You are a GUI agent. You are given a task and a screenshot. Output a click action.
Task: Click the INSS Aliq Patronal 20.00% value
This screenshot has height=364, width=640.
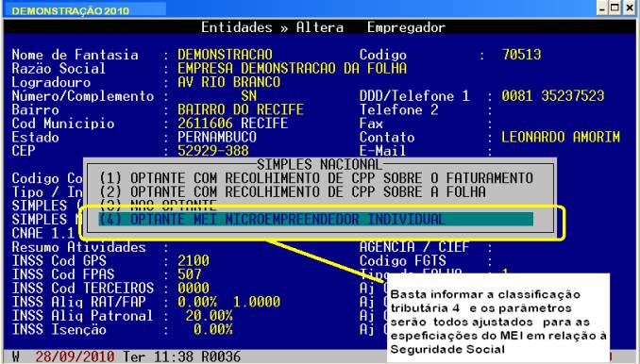click(209, 316)
